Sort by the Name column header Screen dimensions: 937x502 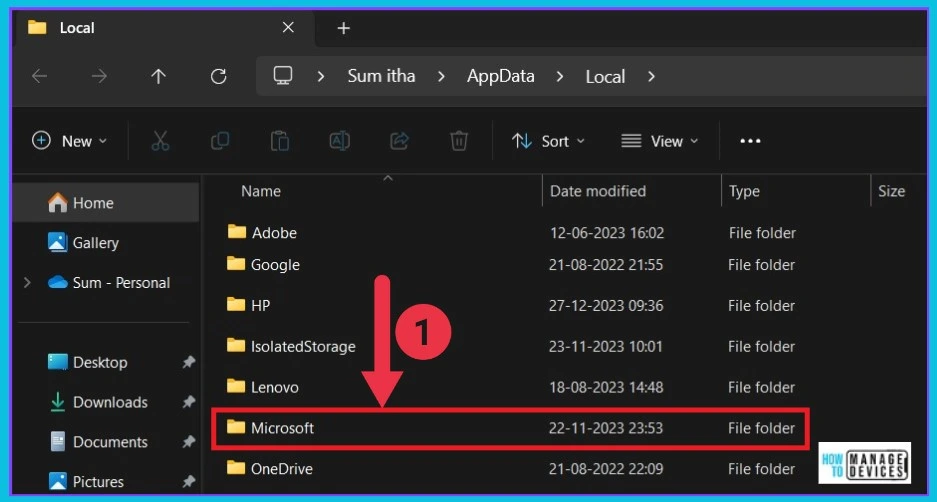(261, 191)
